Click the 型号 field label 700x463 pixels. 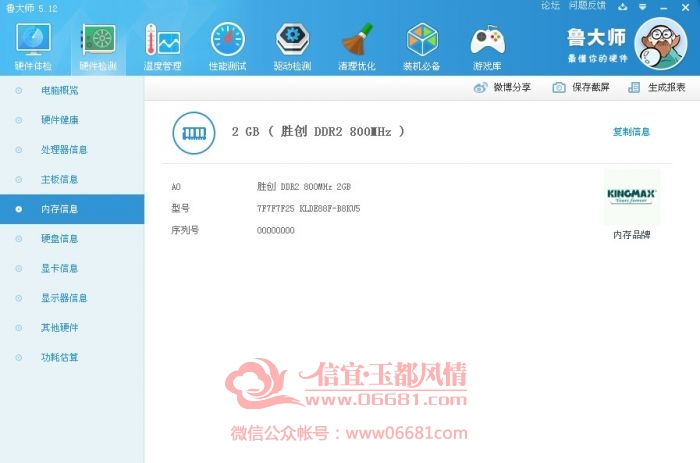tap(180, 208)
